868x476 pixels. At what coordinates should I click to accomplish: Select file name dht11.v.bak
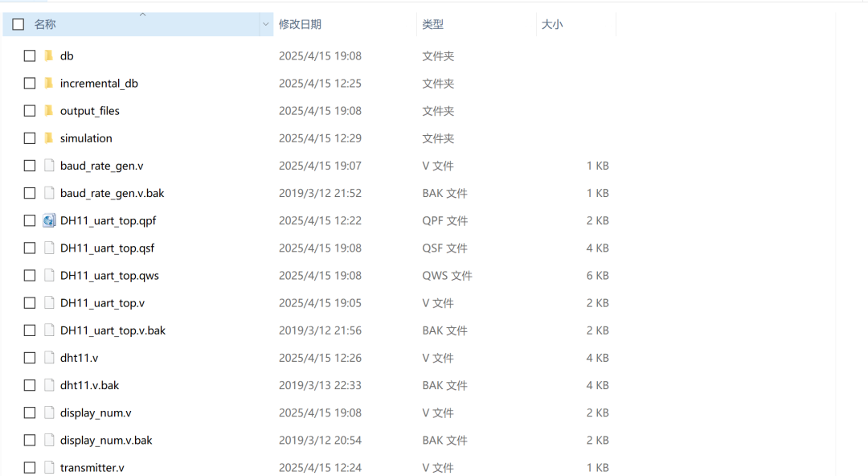[89, 385]
